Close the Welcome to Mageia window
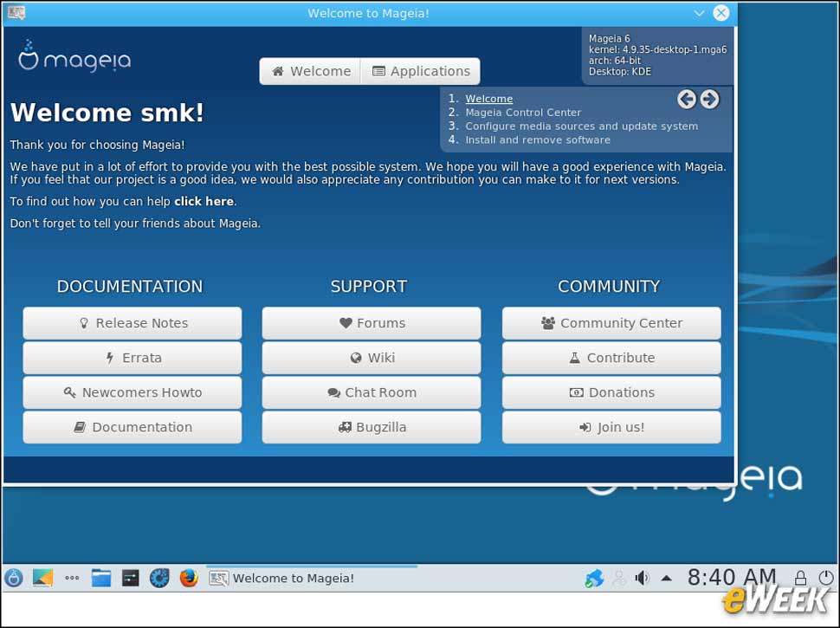Image resolution: width=840 pixels, height=628 pixels. tap(721, 13)
